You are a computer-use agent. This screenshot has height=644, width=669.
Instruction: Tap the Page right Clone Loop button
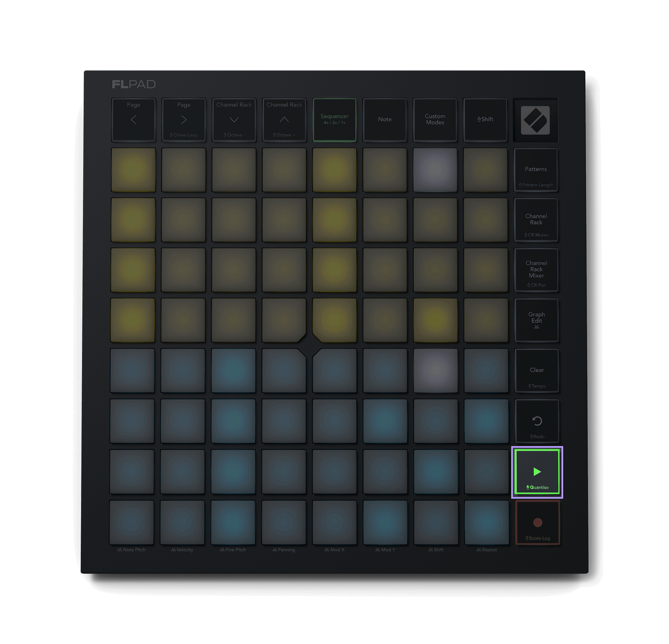[x=184, y=120]
